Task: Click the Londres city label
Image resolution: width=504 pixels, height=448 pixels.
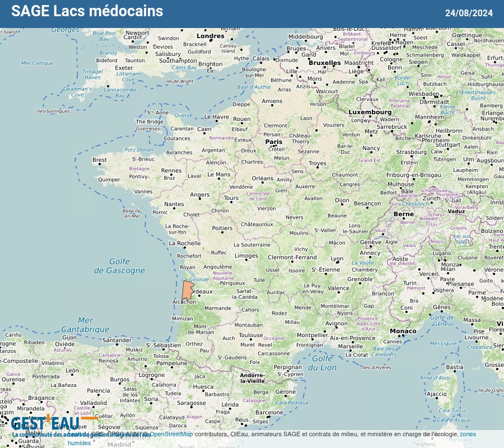Action: click(x=211, y=36)
